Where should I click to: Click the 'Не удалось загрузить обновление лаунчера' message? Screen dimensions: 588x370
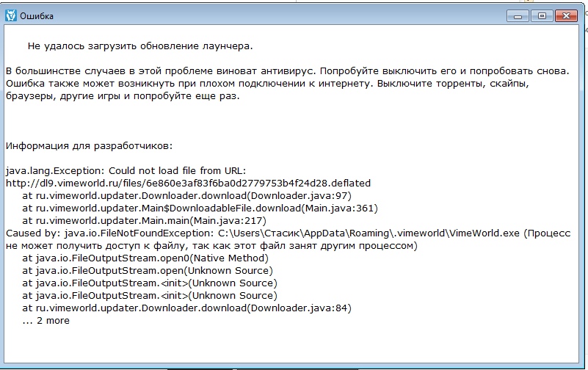pos(140,46)
